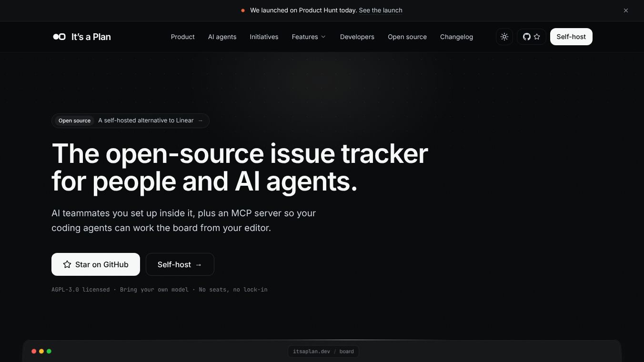Click the hero headline about open-source issue tracker
The height and width of the screenshot is (362, 644).
tap(240, 167)
